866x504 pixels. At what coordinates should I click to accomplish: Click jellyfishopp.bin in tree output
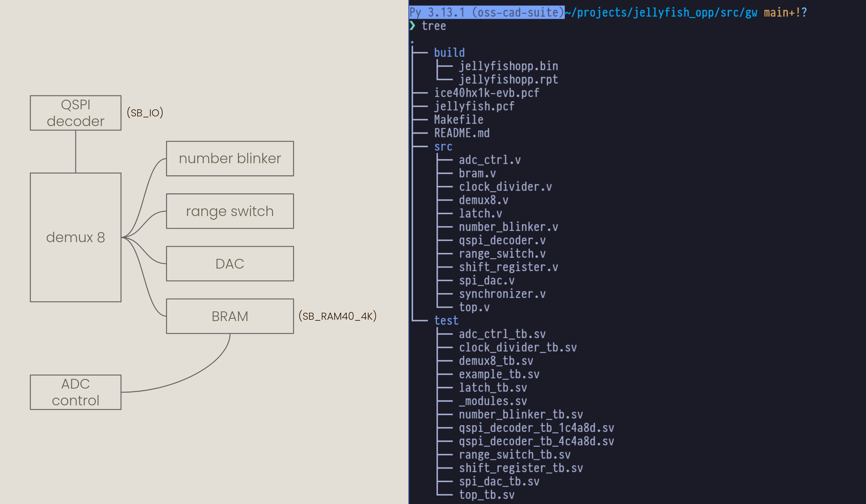508,66
